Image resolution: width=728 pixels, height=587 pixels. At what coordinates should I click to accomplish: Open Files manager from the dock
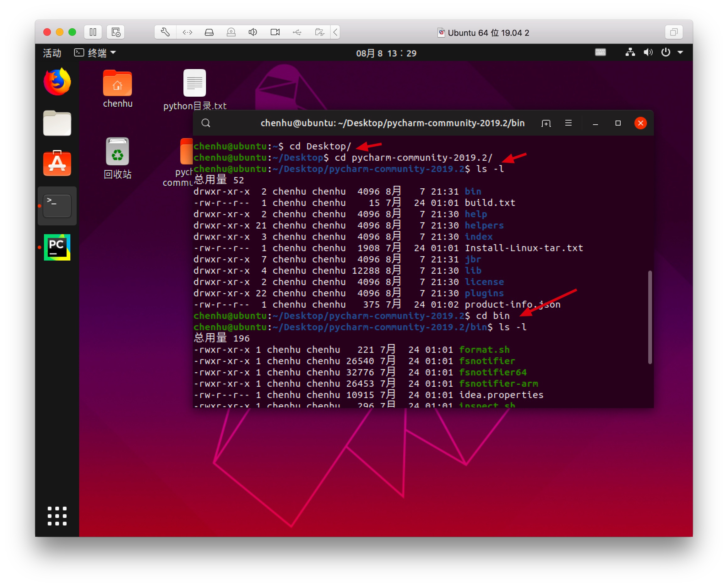point(57,123)
